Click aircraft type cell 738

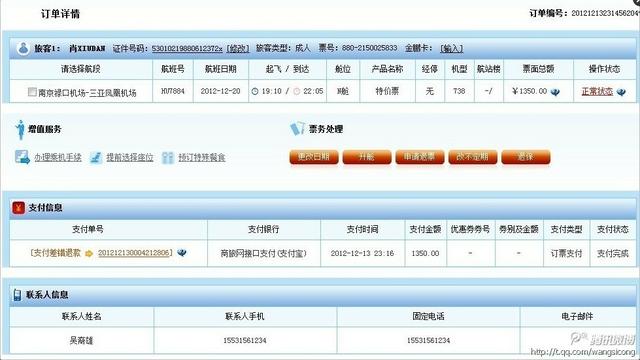(459, 91)
